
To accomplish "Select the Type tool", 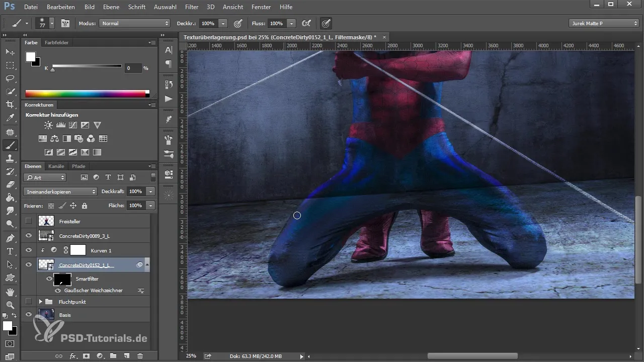I will tap(10, 251).
